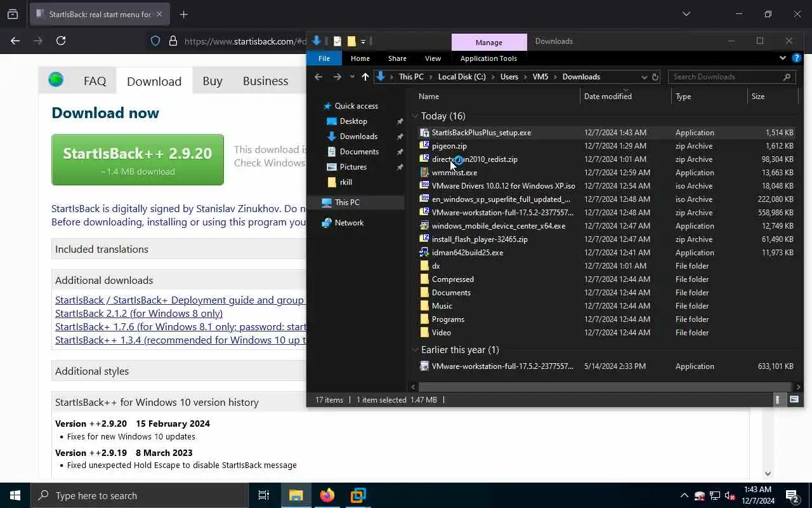This screenshot has height=508, width=812.
Task: Open notification center icon in tray
Action: [792, 495]
